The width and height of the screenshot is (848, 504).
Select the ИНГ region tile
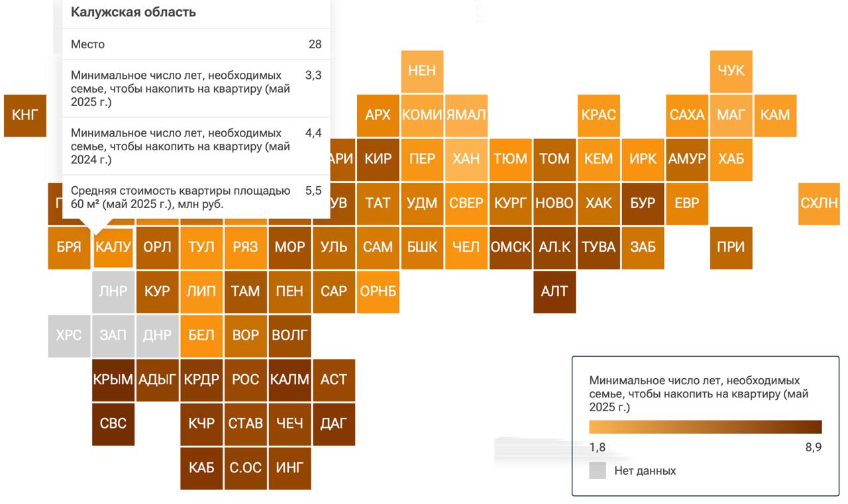[290, 468]
